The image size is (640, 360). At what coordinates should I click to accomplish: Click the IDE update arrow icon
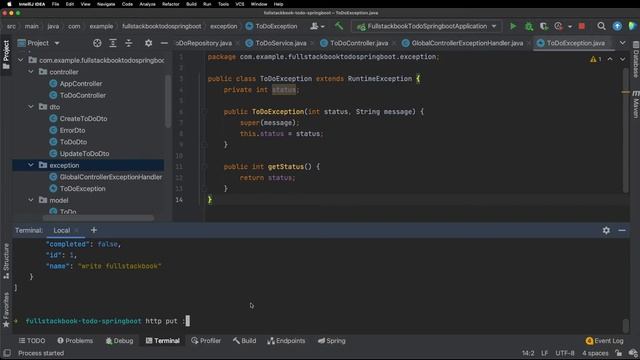coord(617,26)
